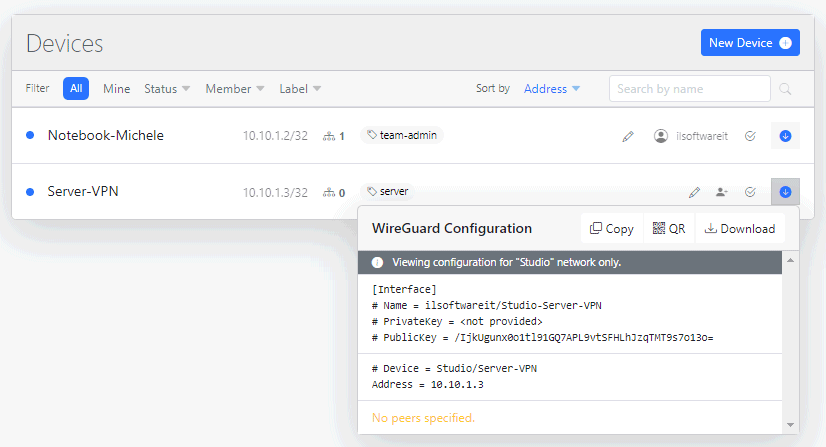
Task: Click scroll up arrow in configuration panel
Action: [x=790, y=260]
